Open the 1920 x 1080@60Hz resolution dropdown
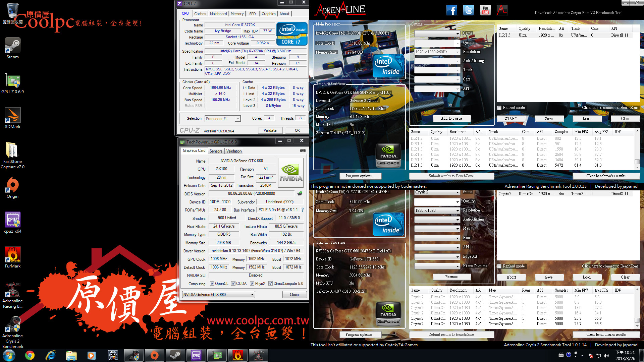 coord(437,52)
